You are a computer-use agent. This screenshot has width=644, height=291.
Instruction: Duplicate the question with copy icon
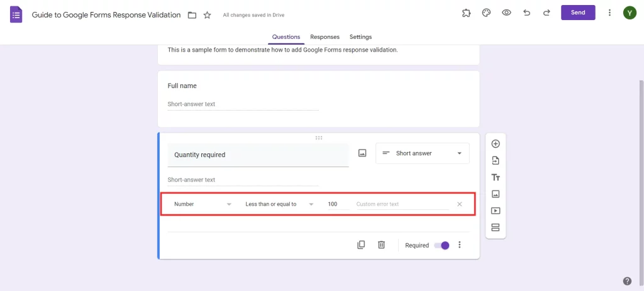pos(361,245)
